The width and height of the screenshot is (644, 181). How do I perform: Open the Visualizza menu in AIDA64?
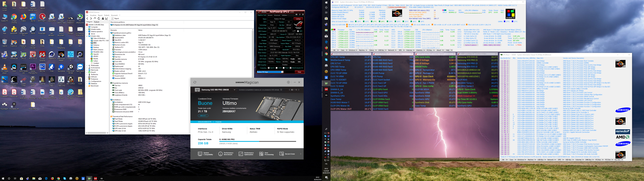tap(93, 15)
